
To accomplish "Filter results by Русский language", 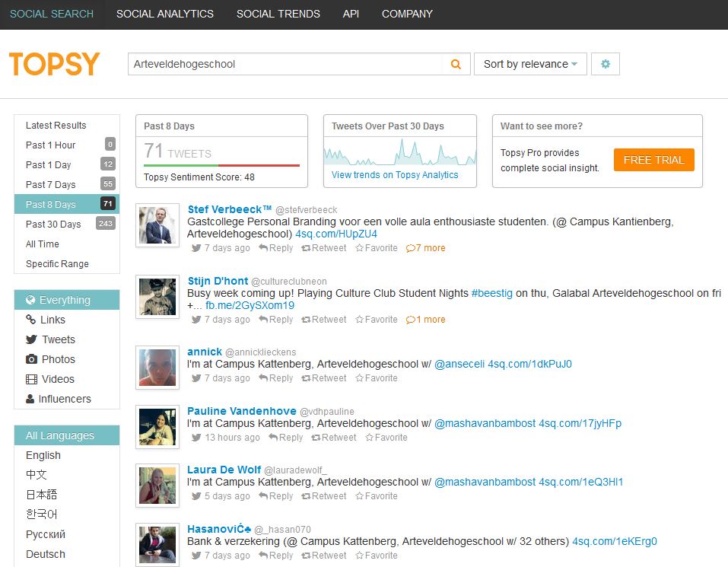I will point(46,534).
